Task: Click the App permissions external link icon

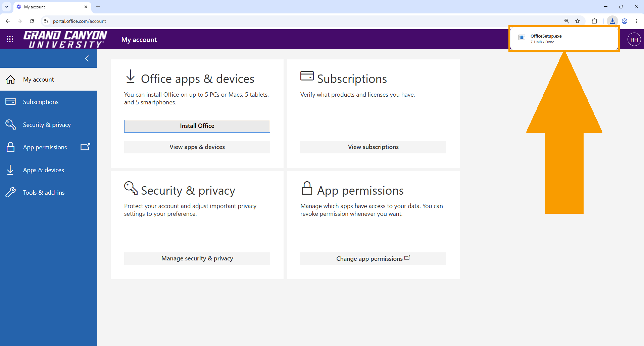Action: pyautogui.click(x=85, y=147)
